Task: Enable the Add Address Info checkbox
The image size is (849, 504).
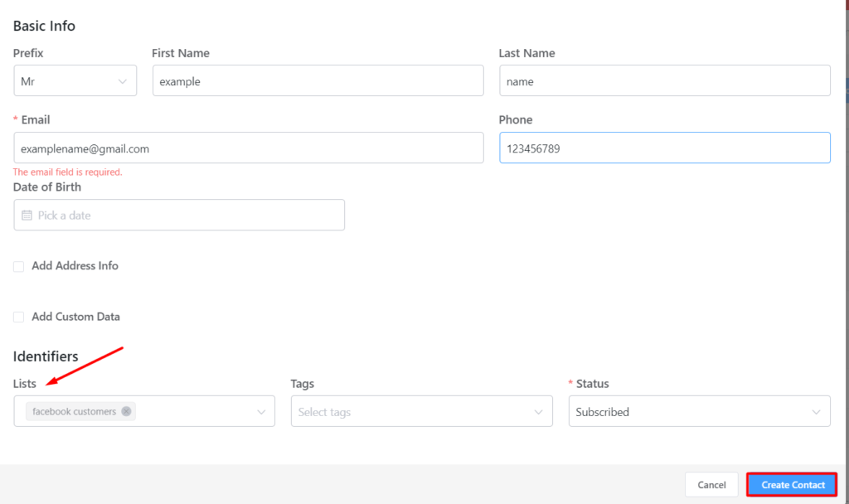Action: (x=18, y=266)
